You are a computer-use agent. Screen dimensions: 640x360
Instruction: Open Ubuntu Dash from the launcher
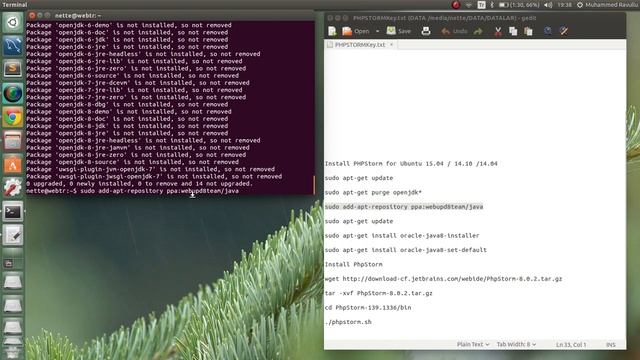(13, 22)
